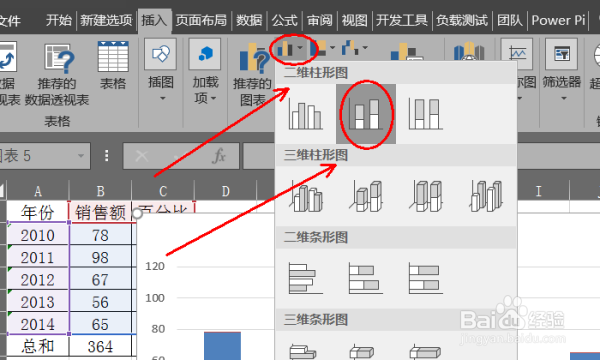The width and height of the screenshot is (600, 360).
Task: Click the sales cell 98
Action: pyautogui.click(x=100, y=257)
